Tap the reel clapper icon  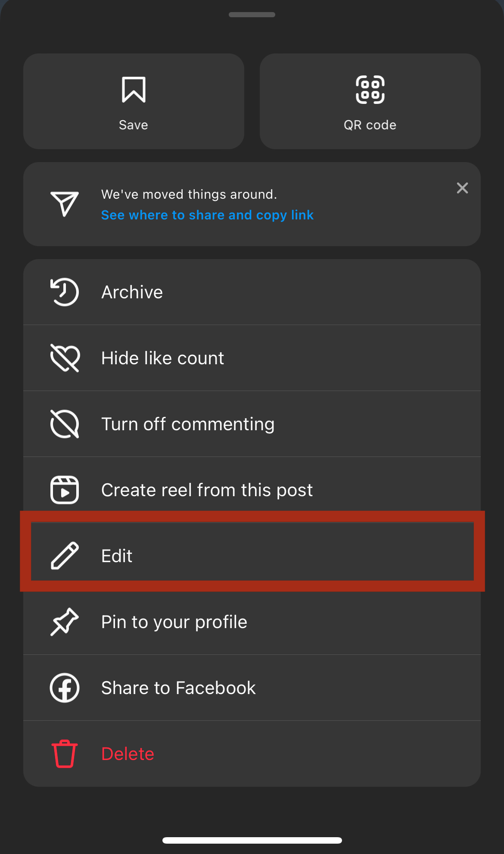[65, 490]
